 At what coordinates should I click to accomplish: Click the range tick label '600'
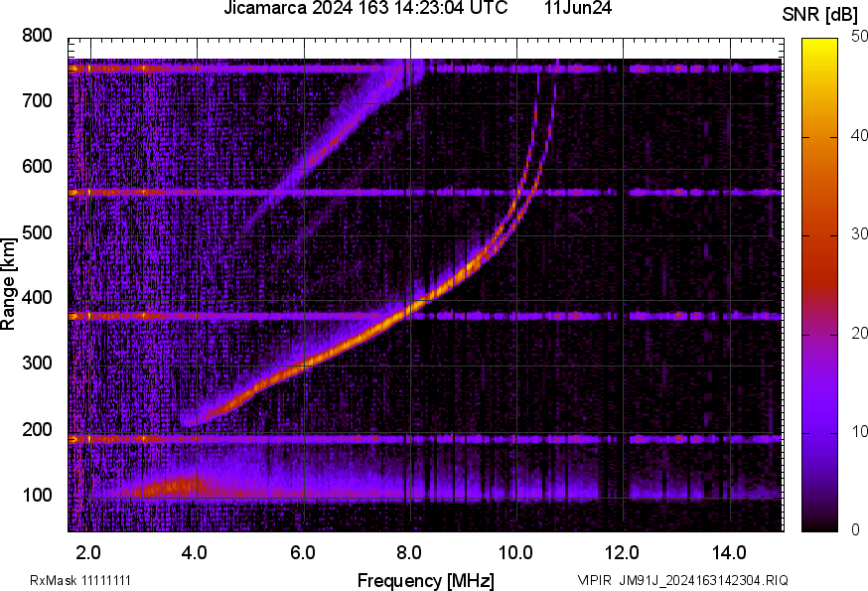point(37,167)
